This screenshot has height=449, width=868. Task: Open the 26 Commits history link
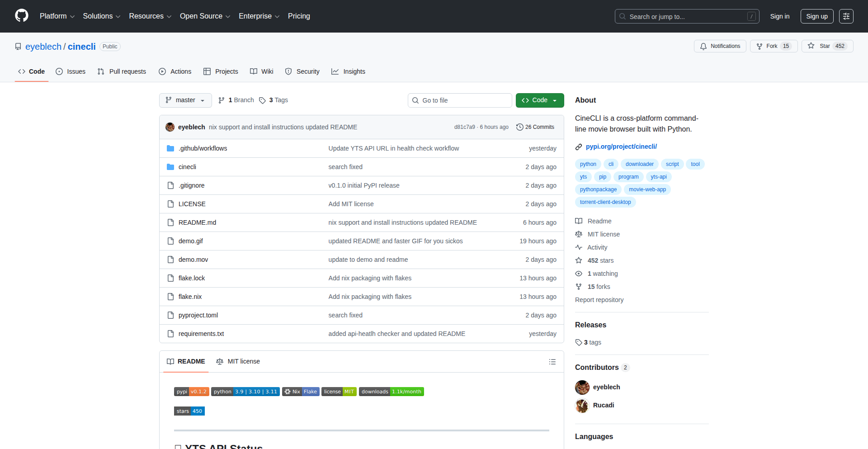click(535, 127)
